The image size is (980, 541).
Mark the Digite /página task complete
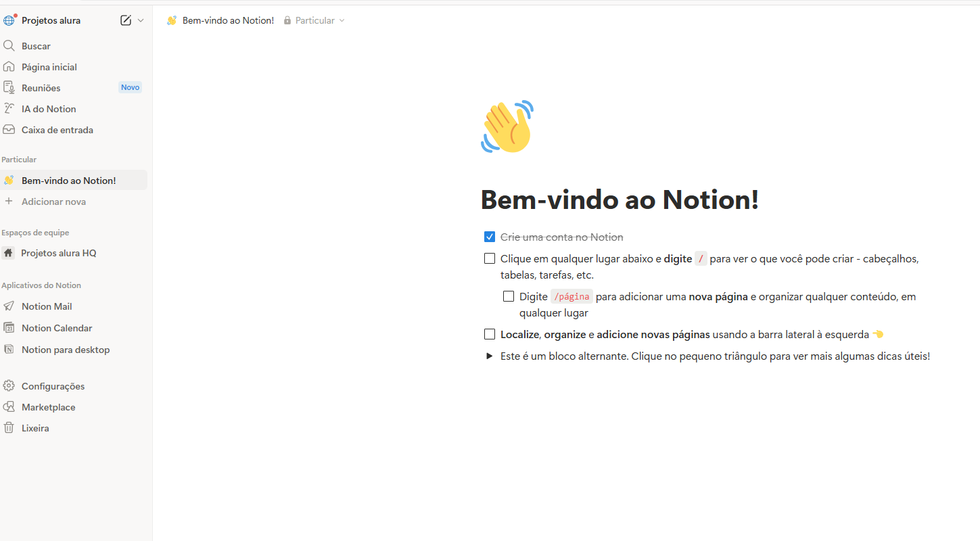[x=508, y=296]
